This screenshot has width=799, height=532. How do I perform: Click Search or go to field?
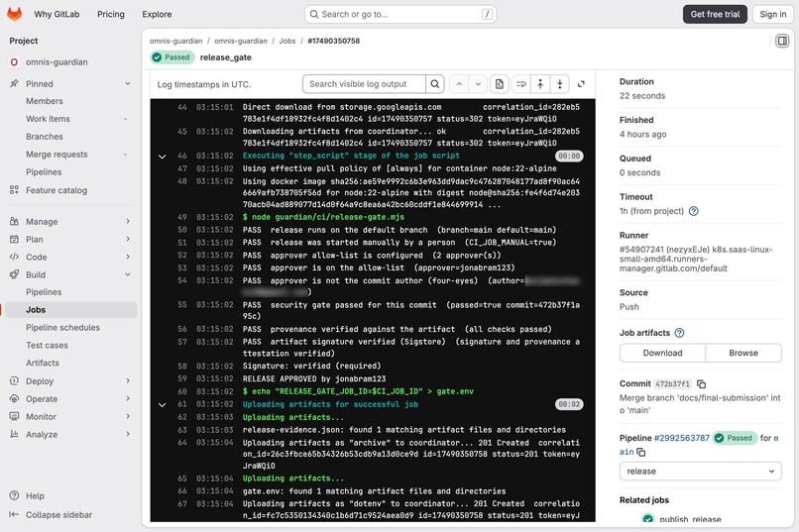(400, 14)
